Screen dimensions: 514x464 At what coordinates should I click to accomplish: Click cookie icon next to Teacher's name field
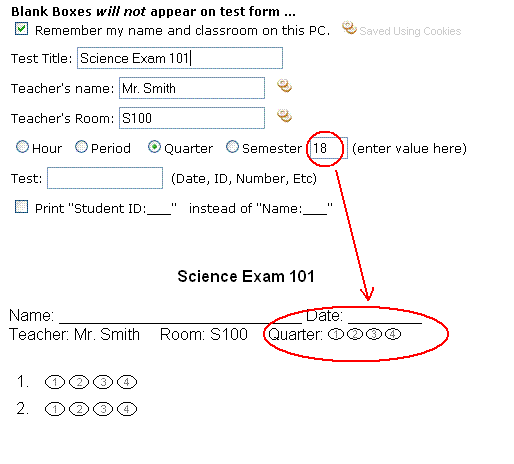pyautogui.click(x=284, y=86)
